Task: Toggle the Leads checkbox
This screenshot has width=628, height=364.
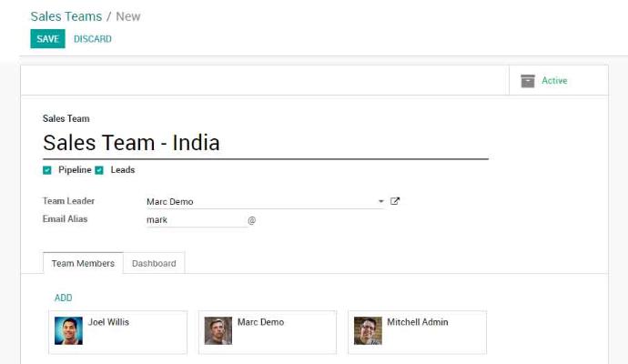Action: (x=99, y=170)
